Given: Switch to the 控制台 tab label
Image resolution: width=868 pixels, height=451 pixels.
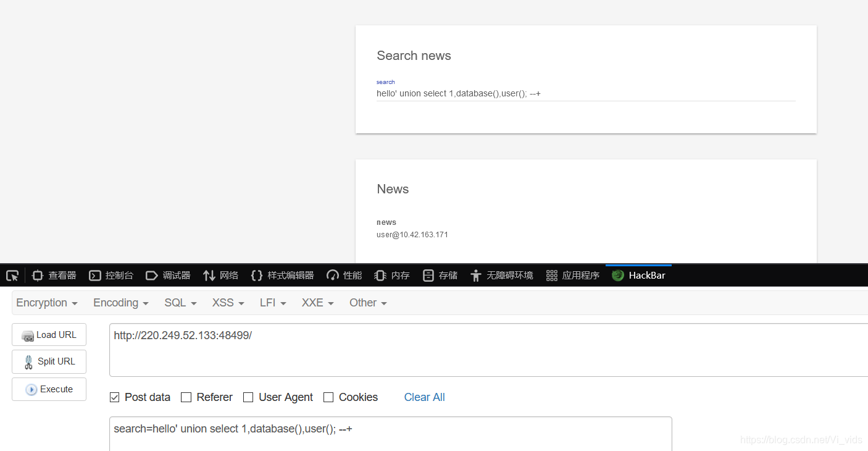Looking at the screenshot, I should 119,276.
